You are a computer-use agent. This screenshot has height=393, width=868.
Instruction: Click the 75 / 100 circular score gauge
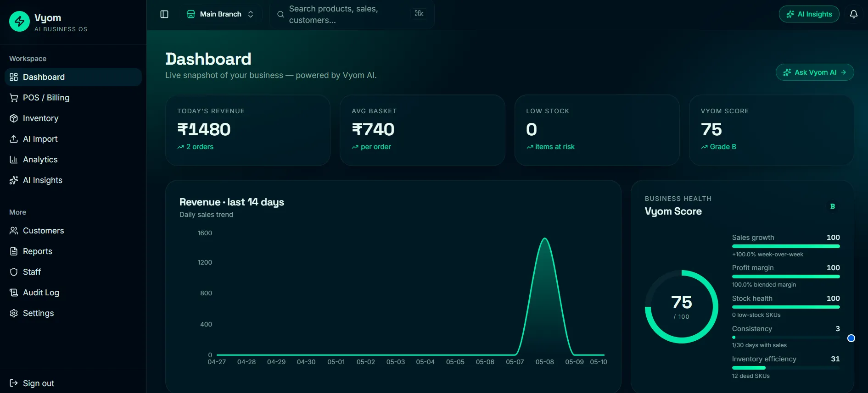point(682,307)
